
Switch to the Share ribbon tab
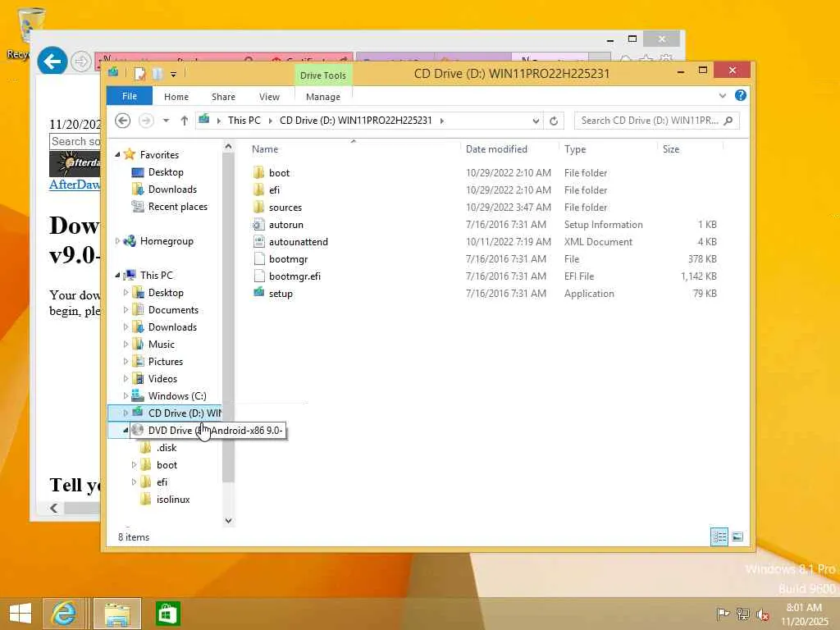click(223, 97)
